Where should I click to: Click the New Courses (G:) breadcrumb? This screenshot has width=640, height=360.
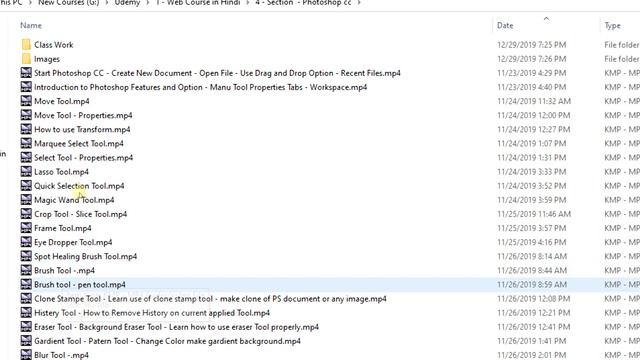(x=69, y=3)
